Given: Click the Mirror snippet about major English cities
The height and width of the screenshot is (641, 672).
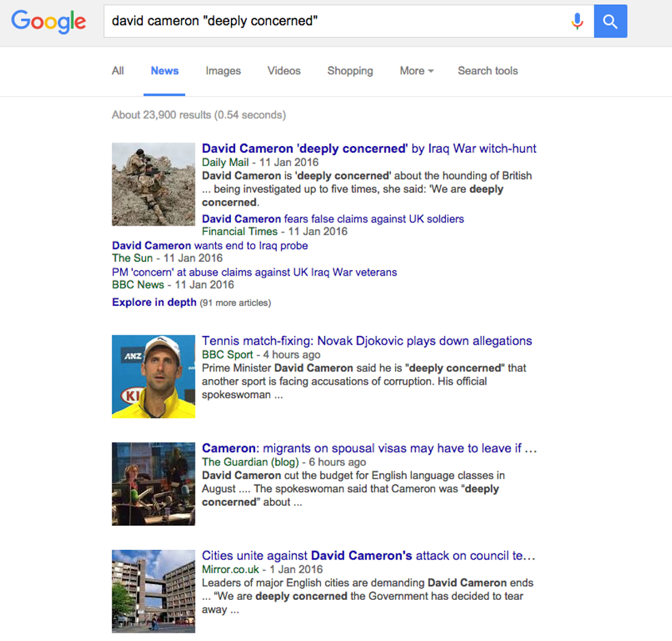Looking at the screenshot, I should [x=368, y=596].
